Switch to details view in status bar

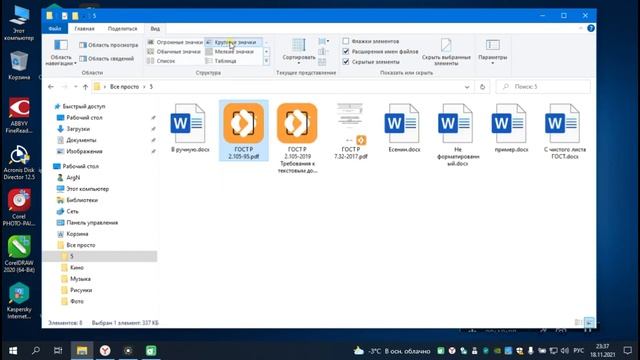[x=578, y=322]
